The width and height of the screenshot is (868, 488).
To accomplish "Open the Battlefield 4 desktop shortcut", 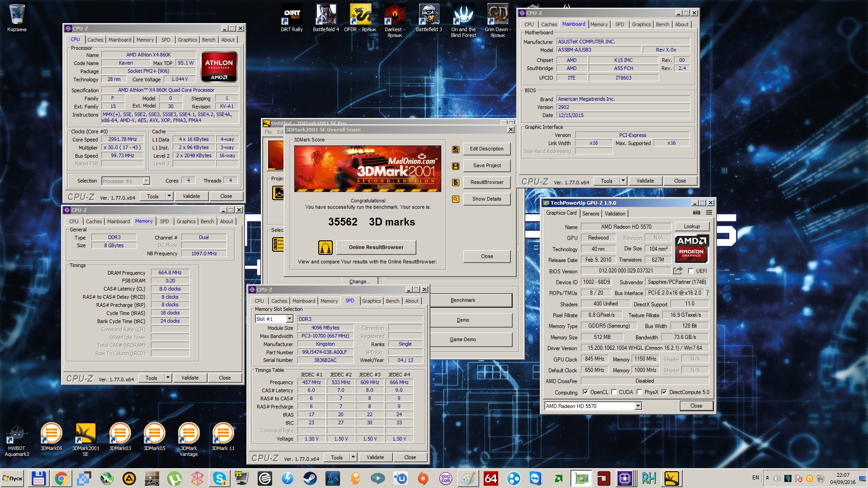I will (326, 18).
